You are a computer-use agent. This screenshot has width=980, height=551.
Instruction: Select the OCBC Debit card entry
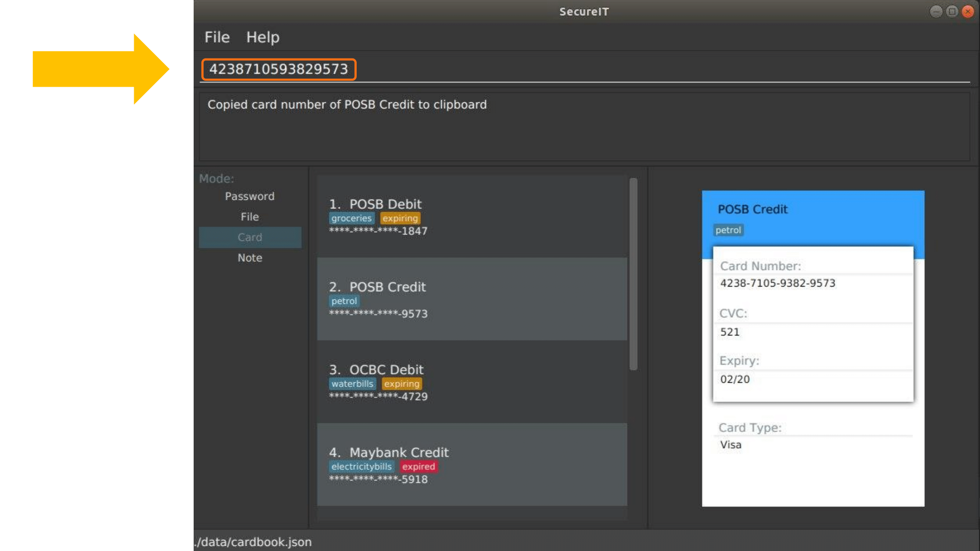click(472, 382)
